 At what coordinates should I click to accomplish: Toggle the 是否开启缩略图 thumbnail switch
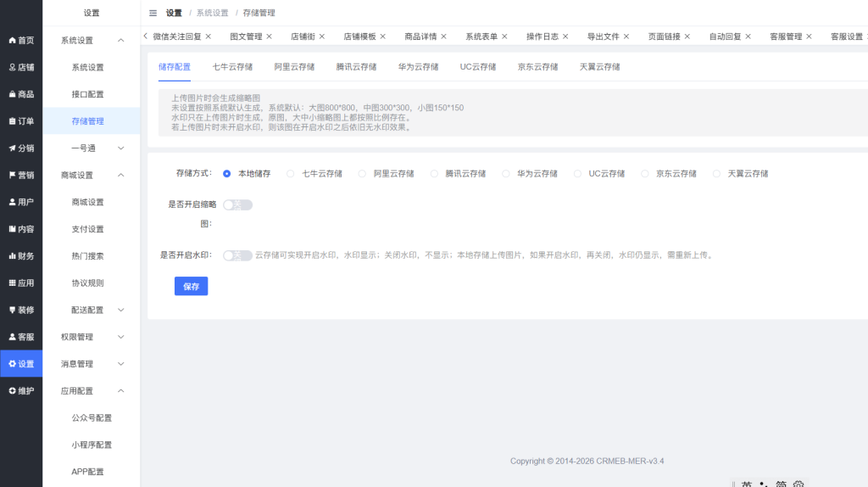pos(237,205)
